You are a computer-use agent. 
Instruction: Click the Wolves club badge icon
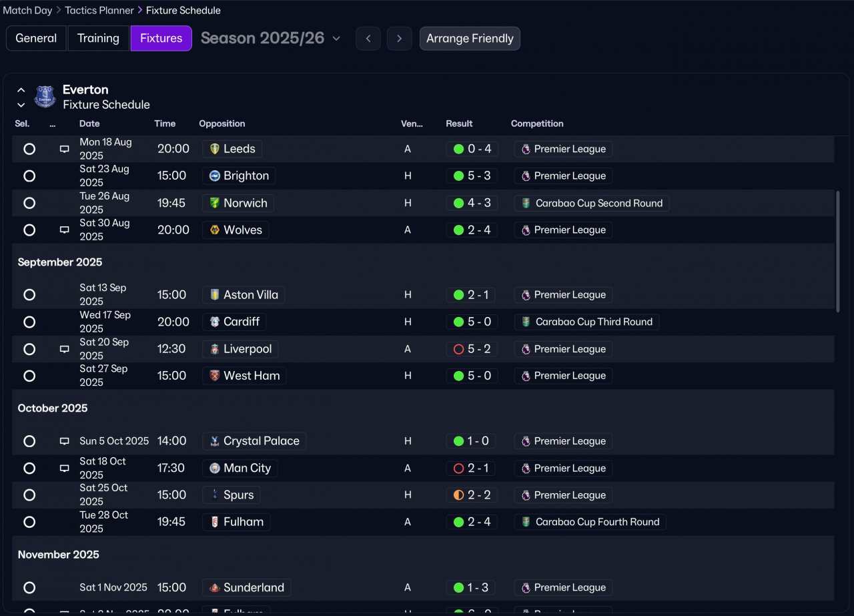(214, 230)
